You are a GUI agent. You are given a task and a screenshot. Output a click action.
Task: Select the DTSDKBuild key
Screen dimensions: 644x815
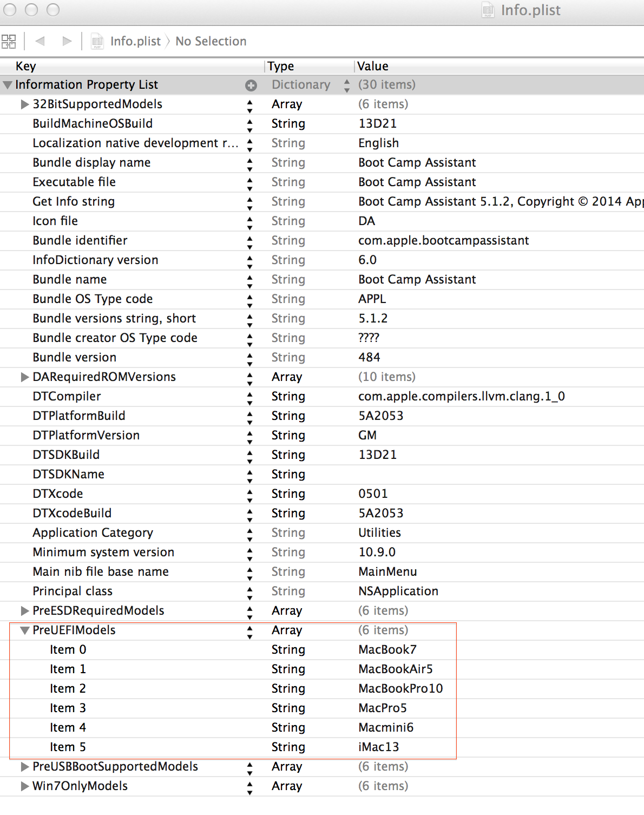click(66, 455)
